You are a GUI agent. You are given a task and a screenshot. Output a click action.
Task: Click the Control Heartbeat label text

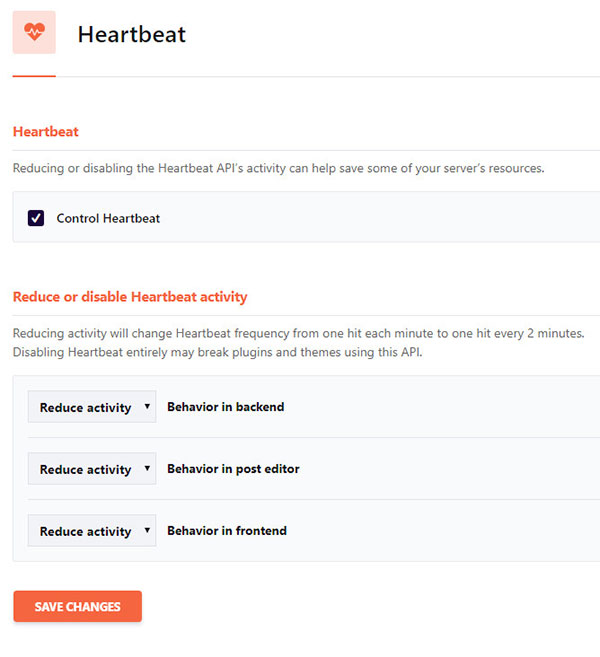(x=108, y=218)
